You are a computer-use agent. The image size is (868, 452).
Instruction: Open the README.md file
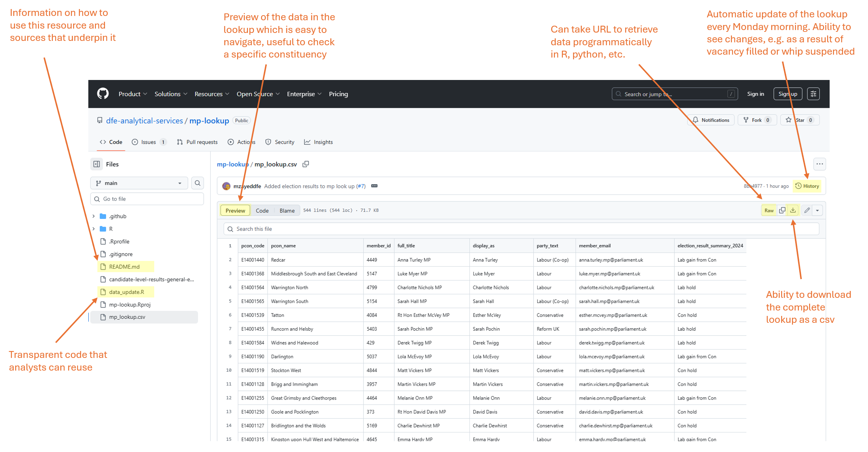coord(124,267)
